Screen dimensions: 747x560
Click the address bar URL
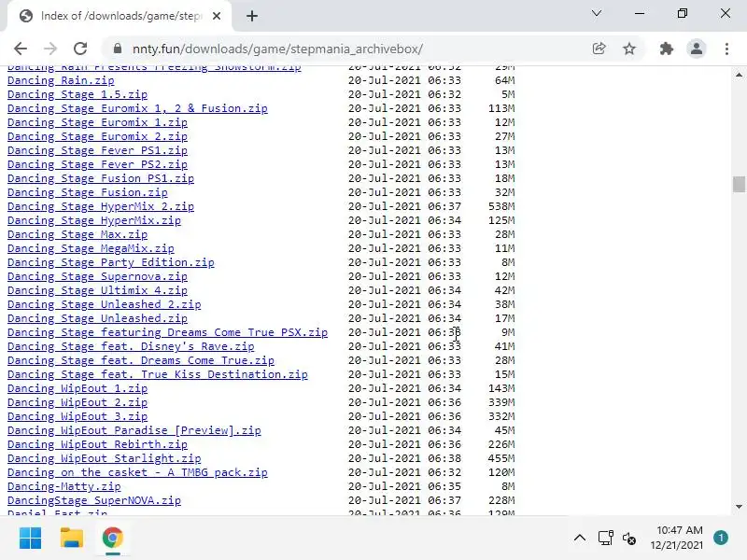[x=277, y=49]
